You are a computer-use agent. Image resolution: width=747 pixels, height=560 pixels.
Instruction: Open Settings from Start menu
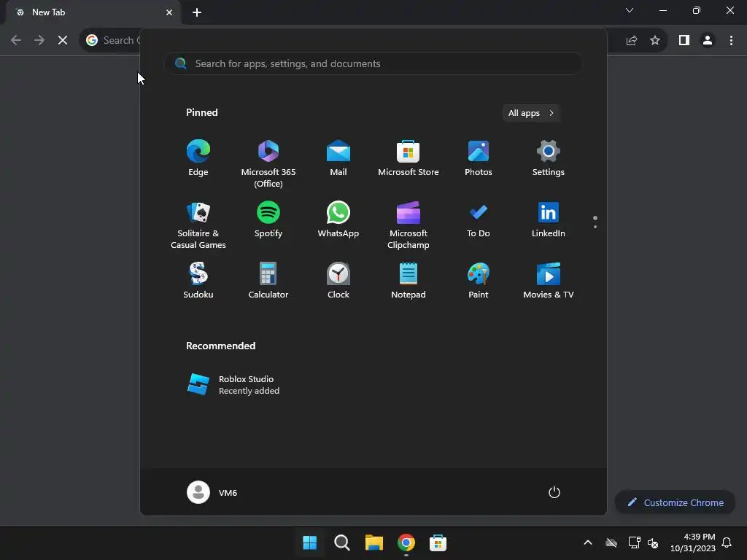click(x=549, y=158)
